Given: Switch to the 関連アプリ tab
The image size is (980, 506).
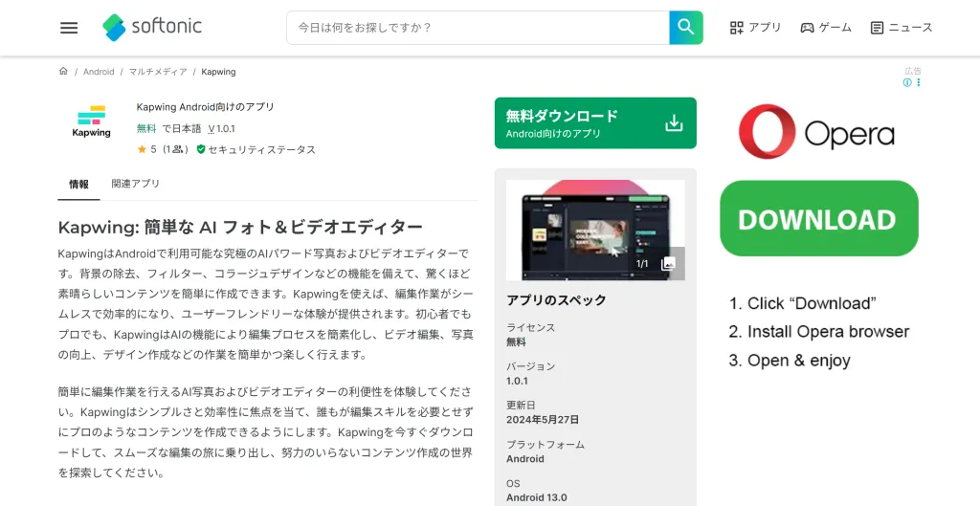Looking at the screenshot, I should (x=136, y=184).
